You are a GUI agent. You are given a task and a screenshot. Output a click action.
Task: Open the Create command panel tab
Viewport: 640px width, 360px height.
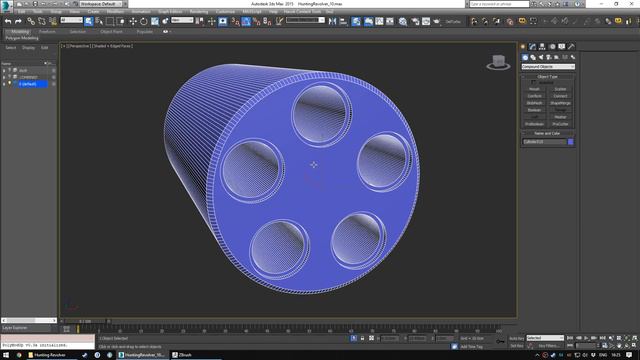click(x=523, y=47)
